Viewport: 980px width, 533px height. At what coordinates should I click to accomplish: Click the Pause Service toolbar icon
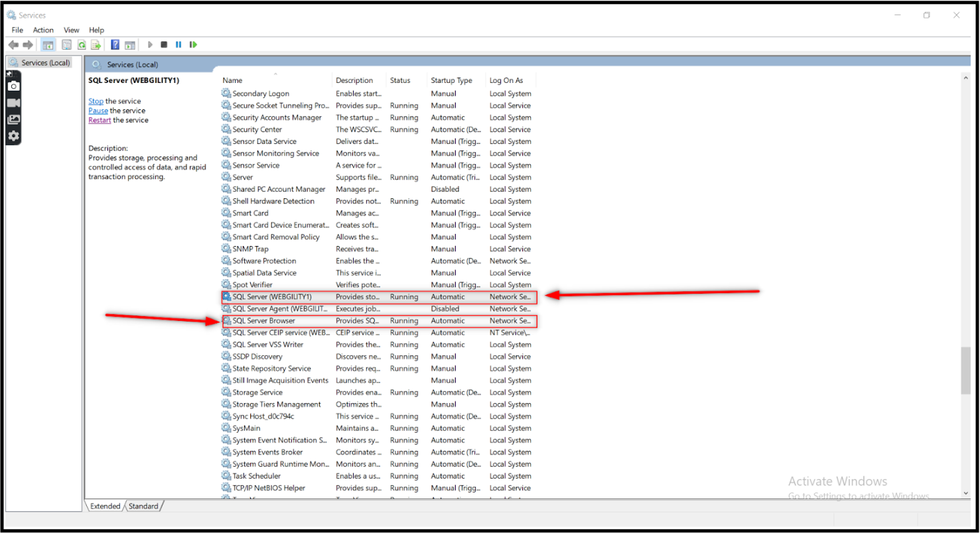coord(178,45)
